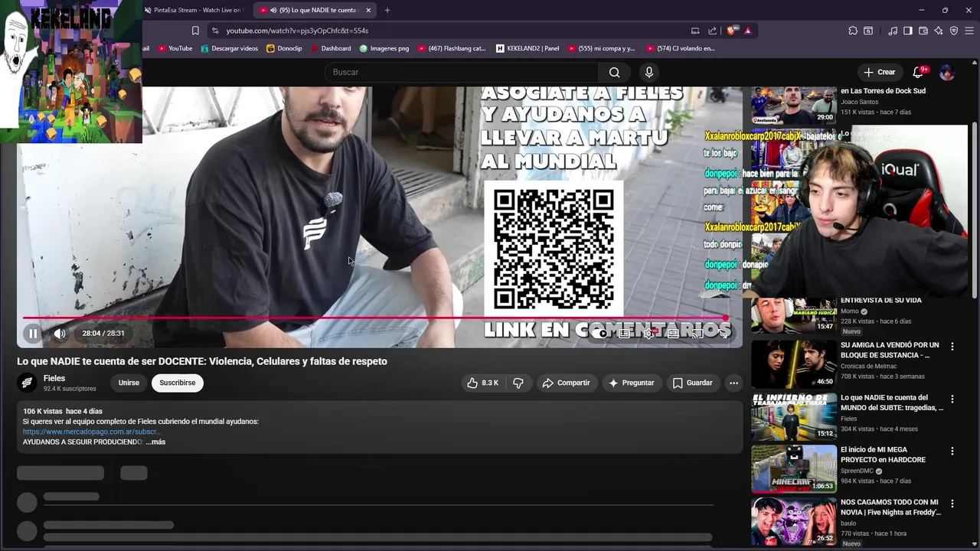This screenshot has height=551, width=980.
Task: Open the Donoclip bookmark
Action: [284, 48]
